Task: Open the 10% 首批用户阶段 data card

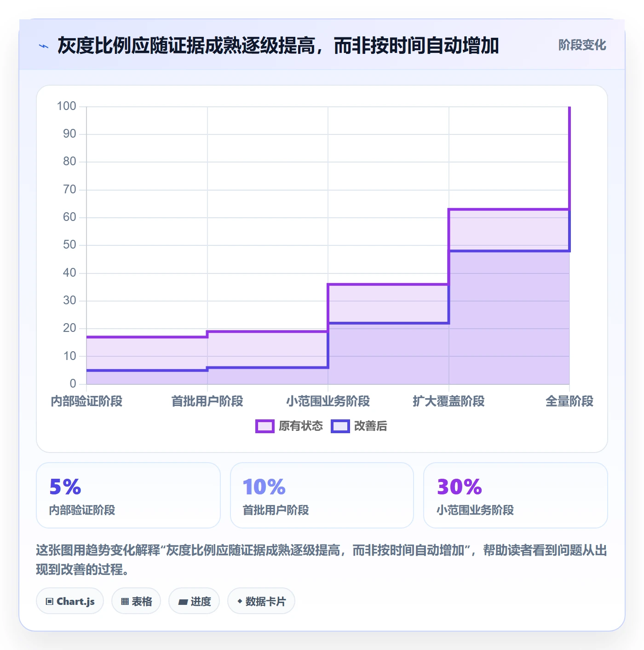Action: (x=322, y=495)
